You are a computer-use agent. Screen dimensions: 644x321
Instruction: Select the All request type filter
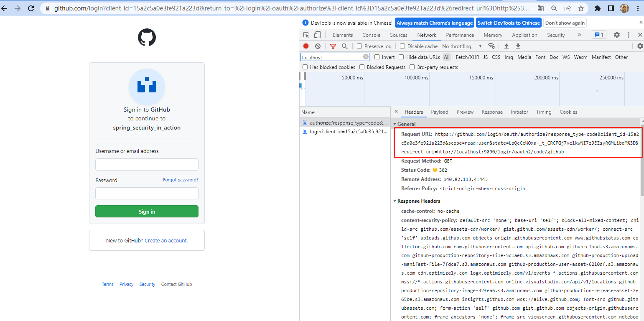coord(447,57)
